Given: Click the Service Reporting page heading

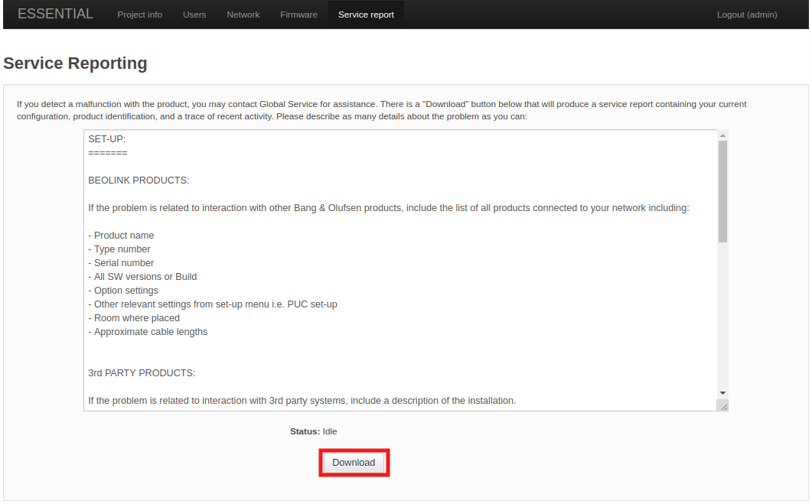Looking at the screenshot, I should click(75, 63).
